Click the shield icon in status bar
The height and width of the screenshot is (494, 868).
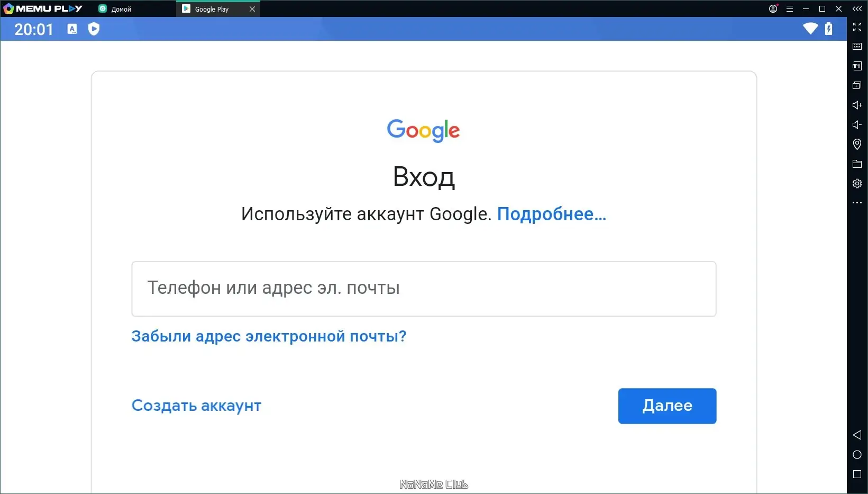pos(94,29)
